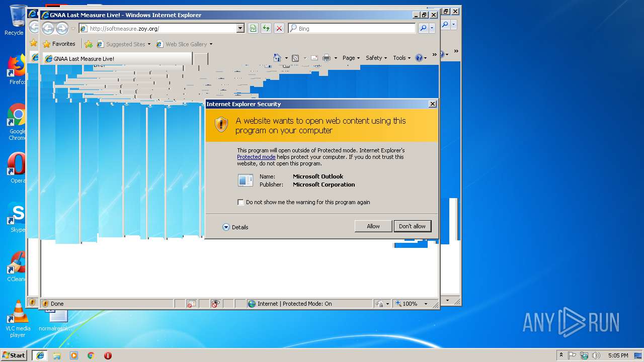Screen dimensions: 644x362
Task: Click the 5:05 PM clock
Action: pyautogui.click(x=618, y=355)
